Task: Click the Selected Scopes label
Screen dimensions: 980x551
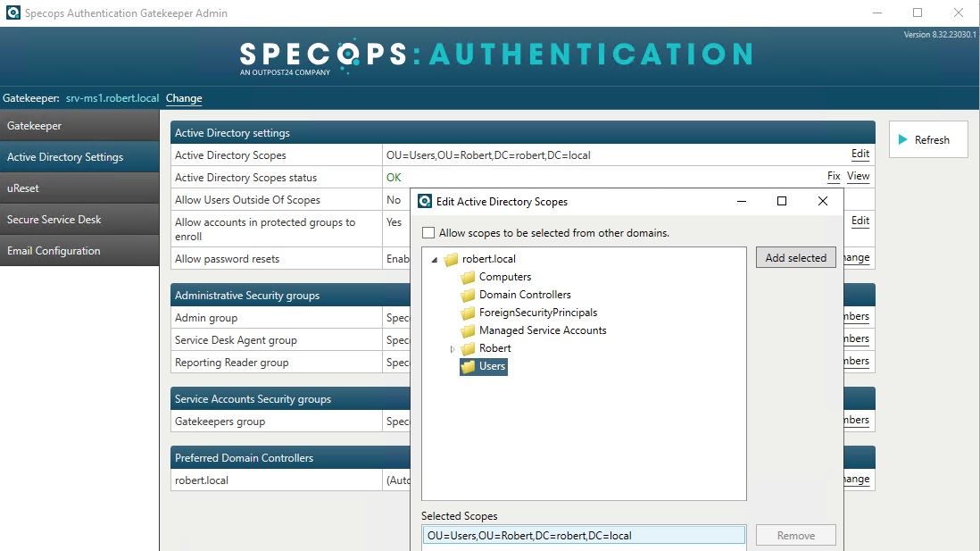Action: pyautogui.click(x=460, y=516)
